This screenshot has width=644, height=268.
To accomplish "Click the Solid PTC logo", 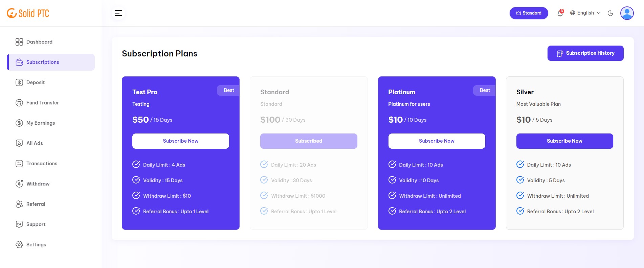I will tap(28, 13).
